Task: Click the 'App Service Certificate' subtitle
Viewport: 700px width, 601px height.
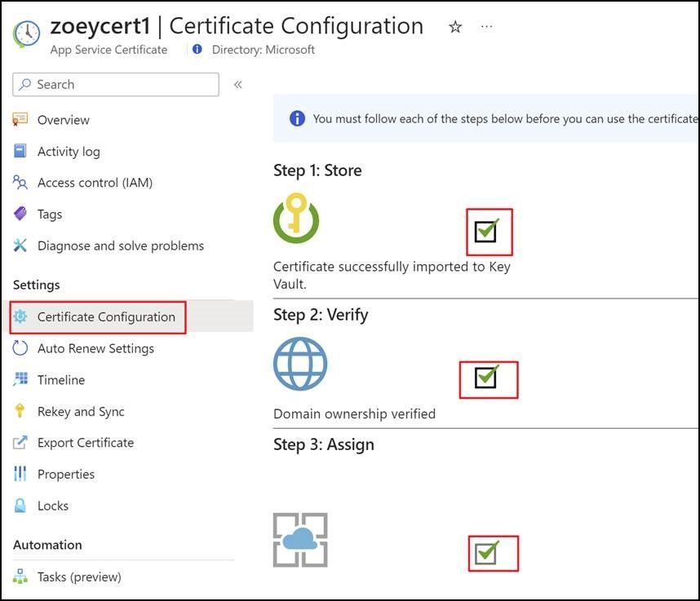Action: pyautogui.click(x=109, y=50)
